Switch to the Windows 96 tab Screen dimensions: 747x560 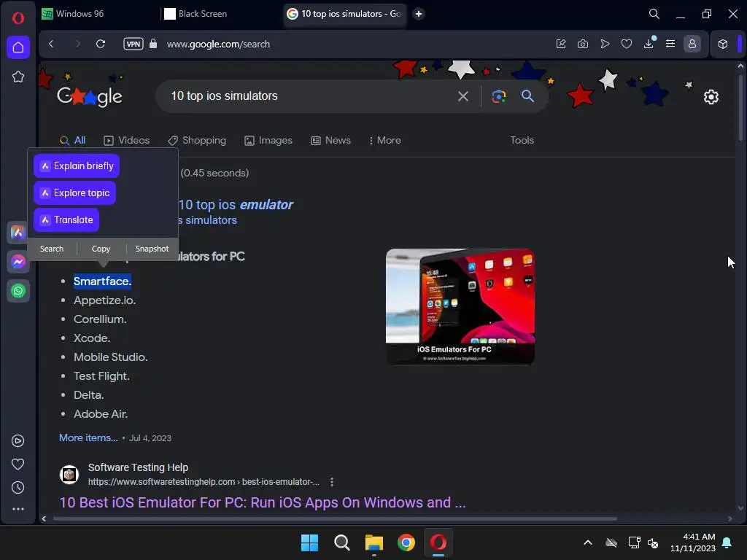tap(97, 14)
